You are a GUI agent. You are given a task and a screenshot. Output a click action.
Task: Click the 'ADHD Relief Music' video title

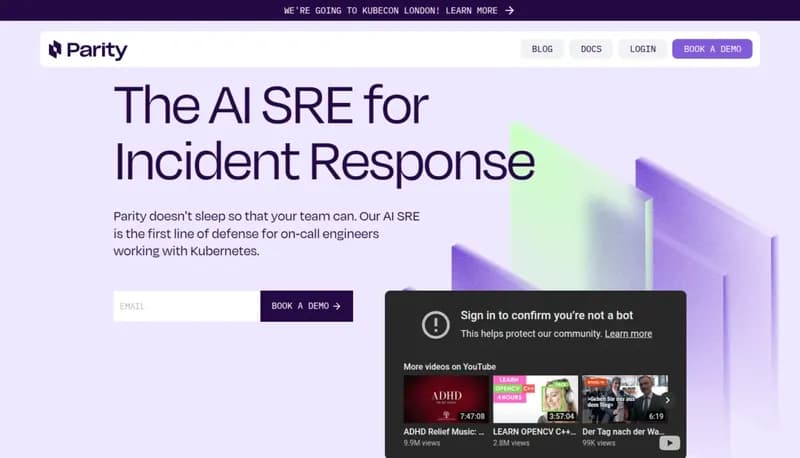tap(444, 431)
